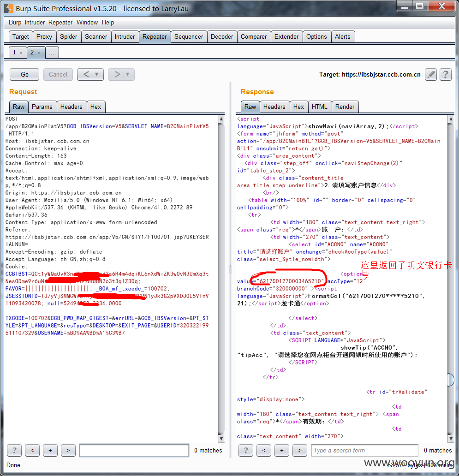This screenshot has height=476, width=459.
Task: Close repeater tab 1
Action: coord(21,53)
